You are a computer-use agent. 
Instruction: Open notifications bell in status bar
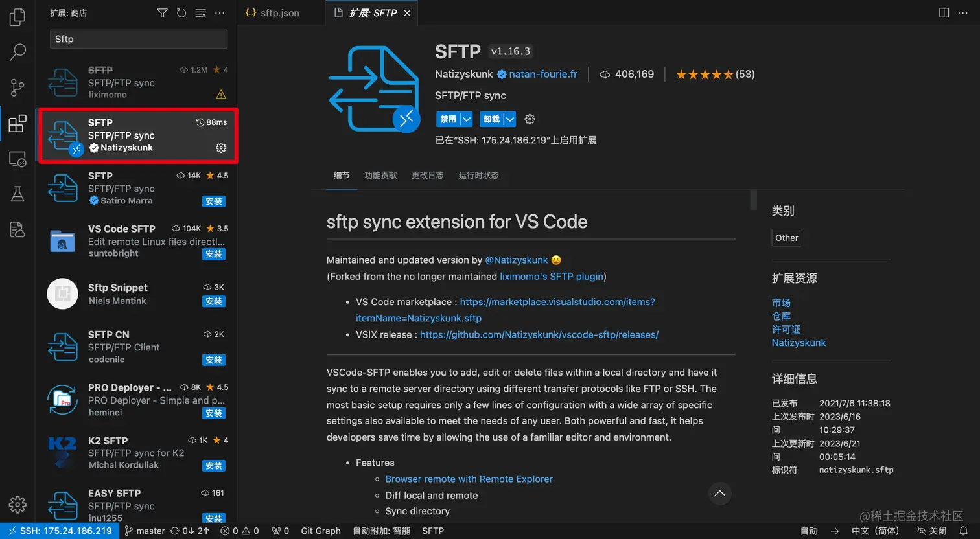click(964, 531)
